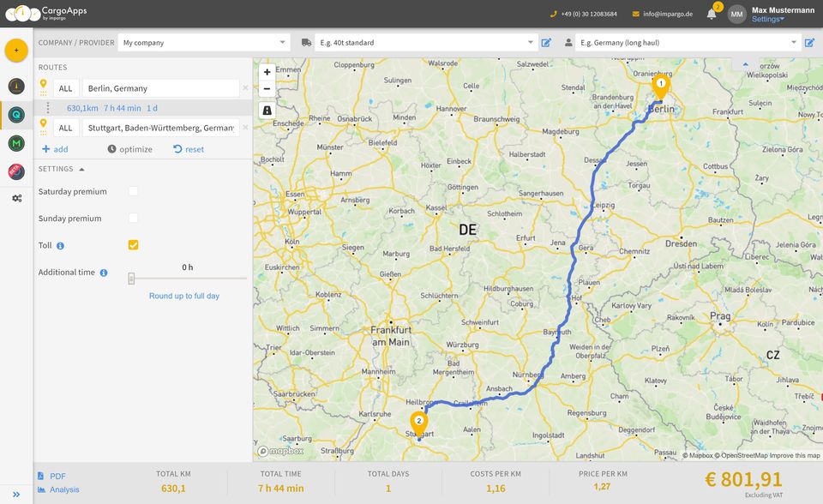
Task: Open the driver Germany long haul dropdown
Action: click(688, 43)
